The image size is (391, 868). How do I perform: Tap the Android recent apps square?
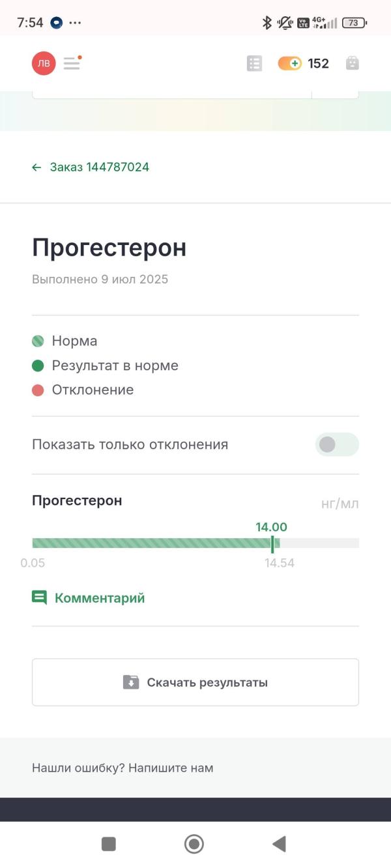coord(109,844)
